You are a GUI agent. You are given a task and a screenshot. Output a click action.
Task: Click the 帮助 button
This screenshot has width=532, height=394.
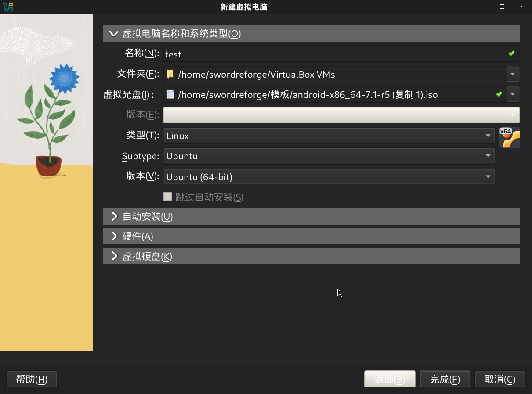(31, 379)
